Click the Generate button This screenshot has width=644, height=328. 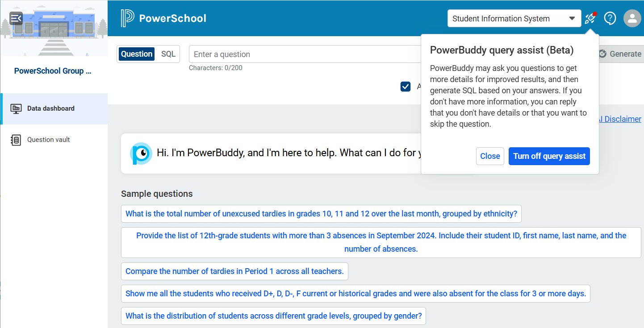point(621,54)
